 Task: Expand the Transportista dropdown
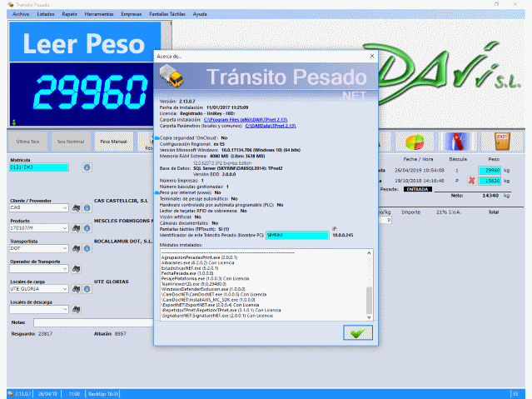[65, 248]
